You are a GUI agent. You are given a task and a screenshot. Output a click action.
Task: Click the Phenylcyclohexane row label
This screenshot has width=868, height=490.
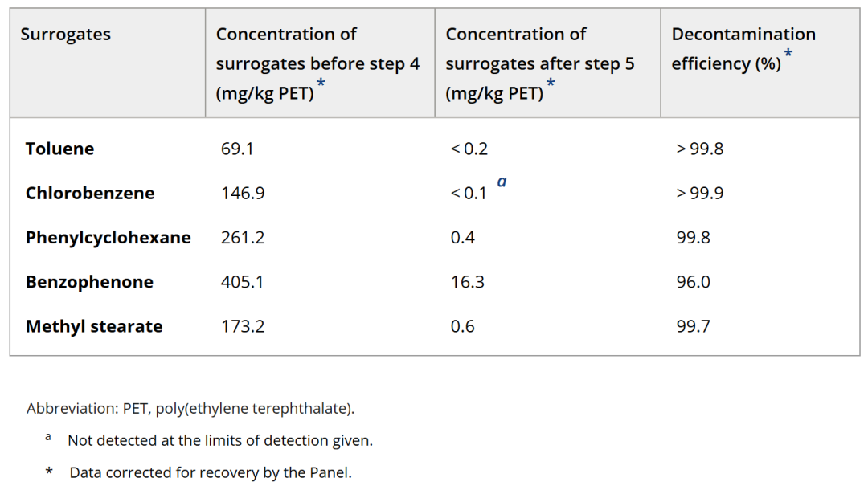(x=108, y=238)
